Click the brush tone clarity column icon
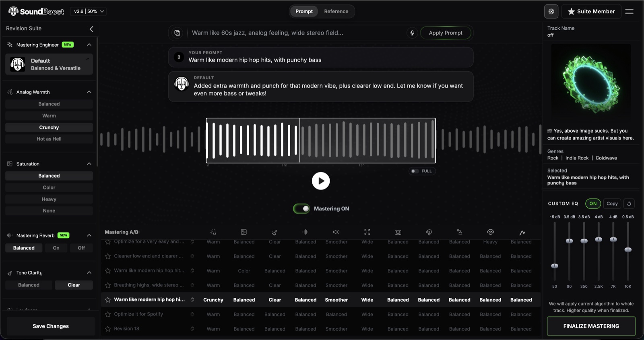The image size is (644, 340). coord(275,232)
